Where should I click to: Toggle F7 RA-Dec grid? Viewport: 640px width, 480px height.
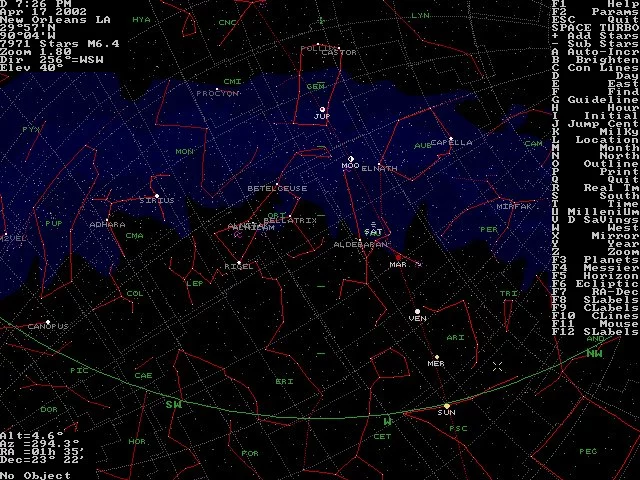click(x=596, y=292)
